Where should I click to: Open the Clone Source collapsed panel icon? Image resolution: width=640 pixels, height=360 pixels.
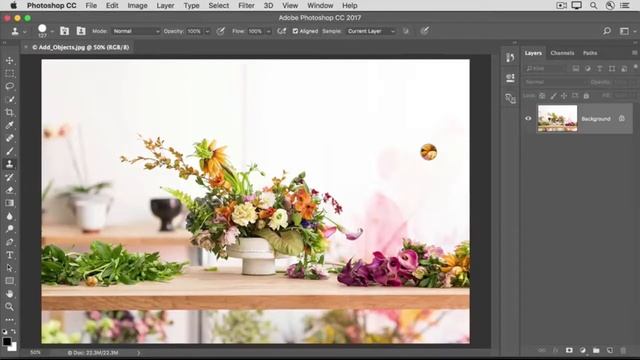pyautogui.click(x=510, y=98)
